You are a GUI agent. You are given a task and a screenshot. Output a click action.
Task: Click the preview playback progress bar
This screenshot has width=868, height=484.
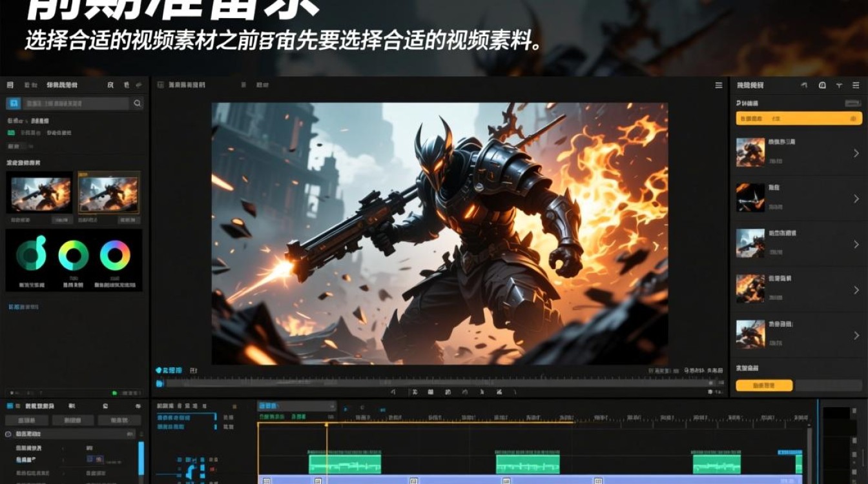click(x=439, y=383)
